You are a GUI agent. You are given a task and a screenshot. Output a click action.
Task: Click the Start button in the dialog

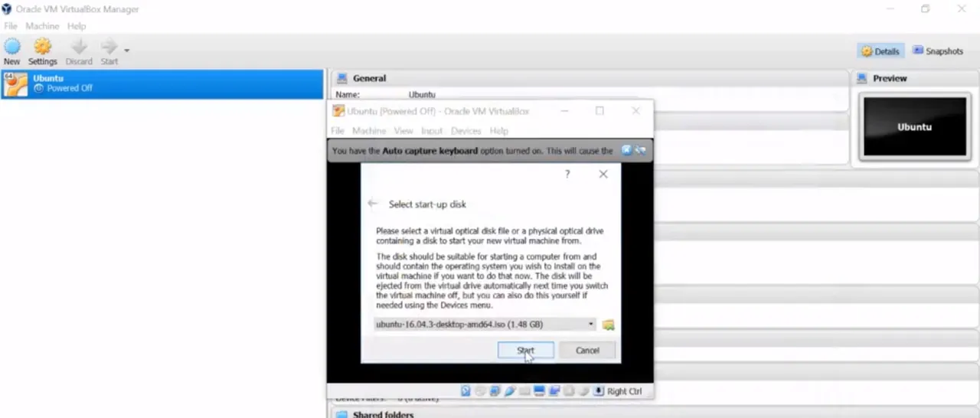[525, 350]
